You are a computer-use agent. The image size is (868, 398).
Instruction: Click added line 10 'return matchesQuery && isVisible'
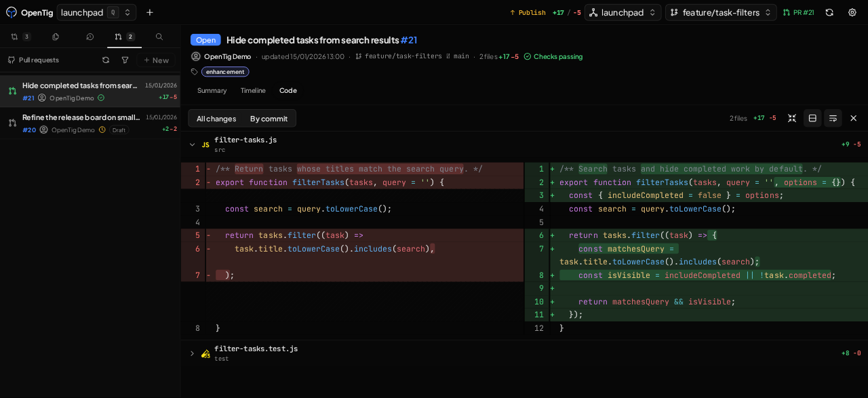coord(696,302)
